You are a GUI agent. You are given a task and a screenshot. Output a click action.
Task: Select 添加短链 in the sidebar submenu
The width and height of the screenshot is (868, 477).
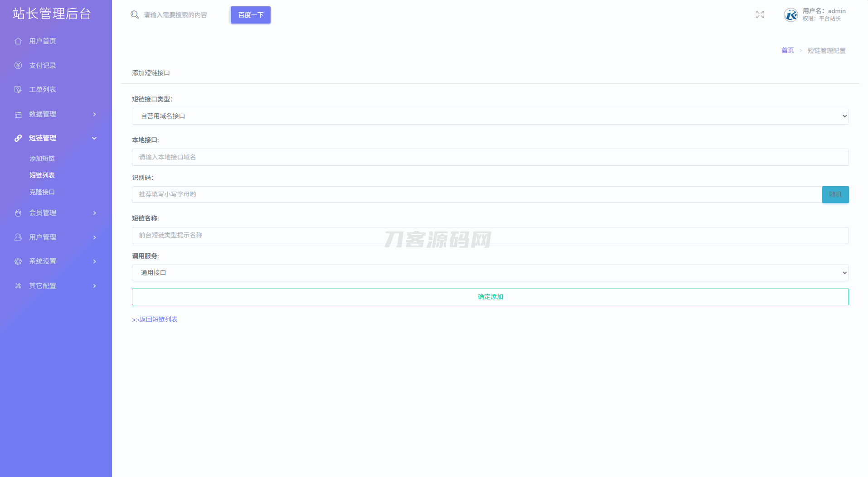[x=42, y=159]
